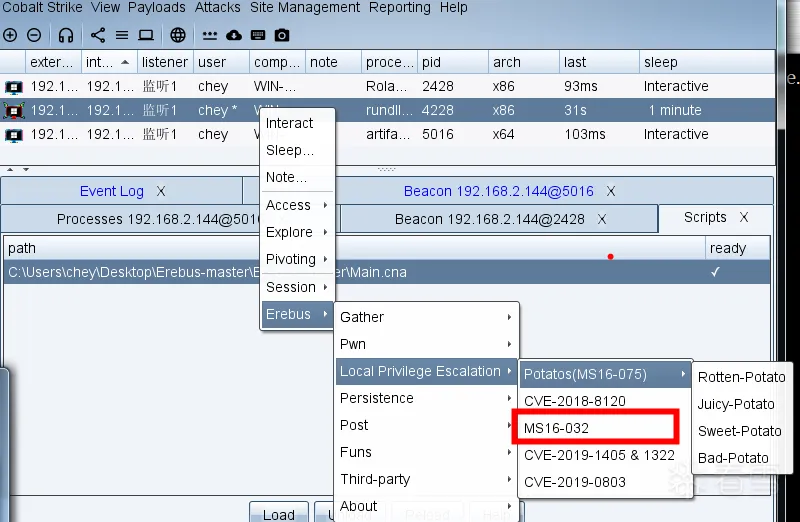
Task: Open the Reporting menu
Action: [399, 7]
